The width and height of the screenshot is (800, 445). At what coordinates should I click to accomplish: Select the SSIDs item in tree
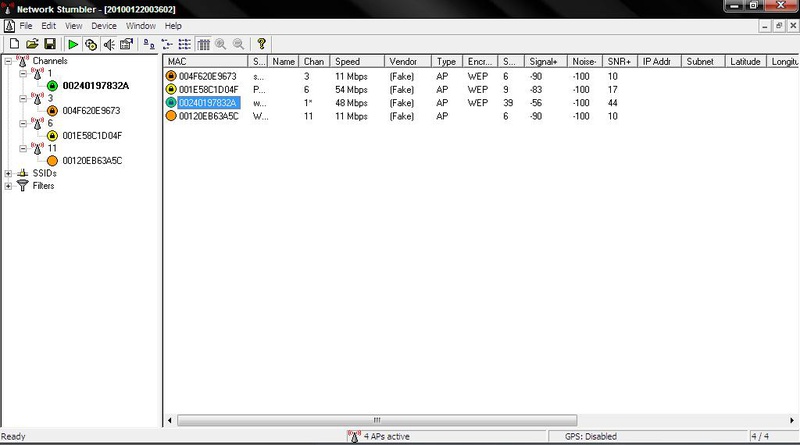tap(44, 173)
